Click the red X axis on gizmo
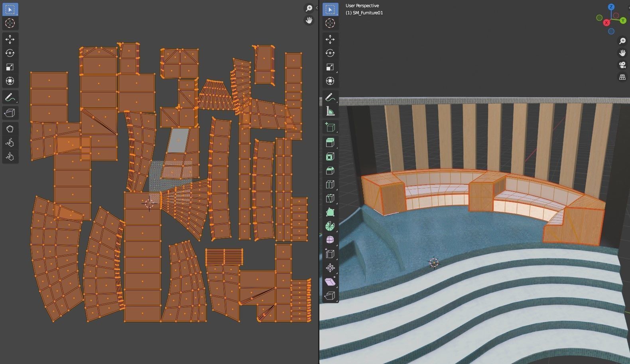630x364 pixels. 606,23
